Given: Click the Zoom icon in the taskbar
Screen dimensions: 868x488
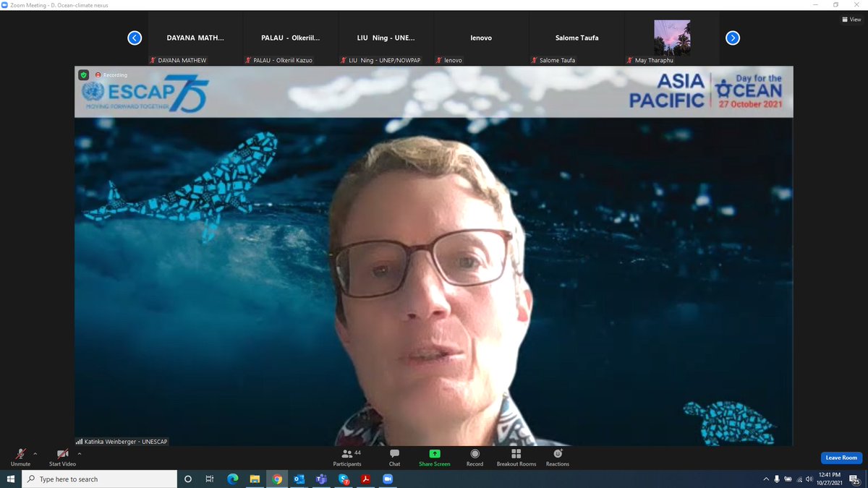Looking at the screenshot, I should pos(387,479).
